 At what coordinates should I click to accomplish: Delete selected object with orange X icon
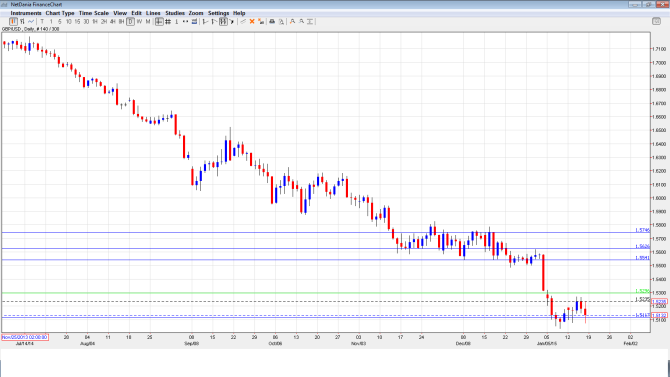(x=252, y=21)
